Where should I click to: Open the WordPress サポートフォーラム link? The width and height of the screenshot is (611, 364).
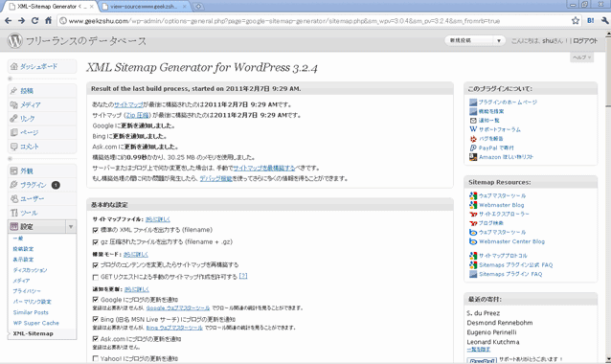pyautogui.click(x=499, y=129)
